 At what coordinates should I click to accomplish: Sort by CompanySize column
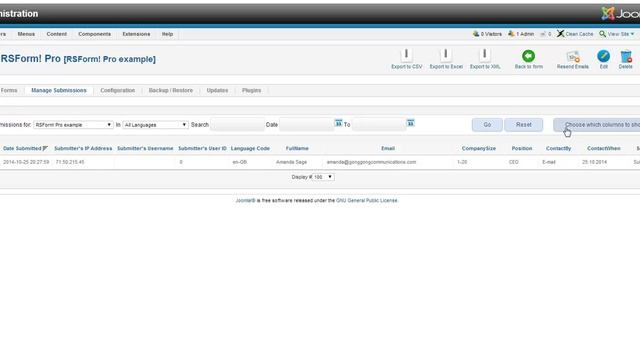coord(478,148)
